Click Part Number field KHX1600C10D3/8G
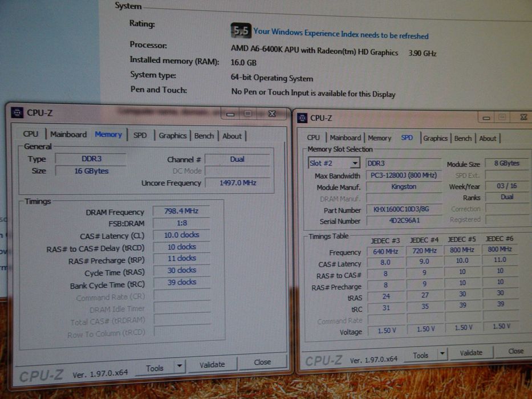This screenshot has height=399, width=532. point(403,209)
